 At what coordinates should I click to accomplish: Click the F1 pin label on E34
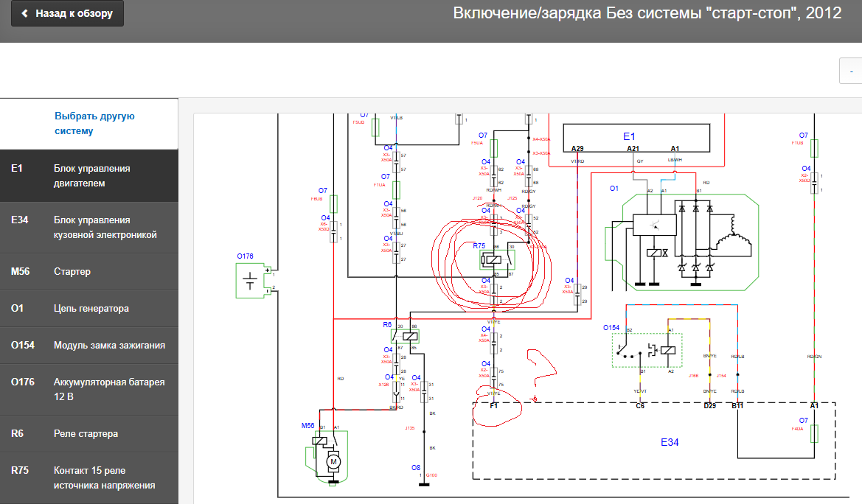[493, 405]
